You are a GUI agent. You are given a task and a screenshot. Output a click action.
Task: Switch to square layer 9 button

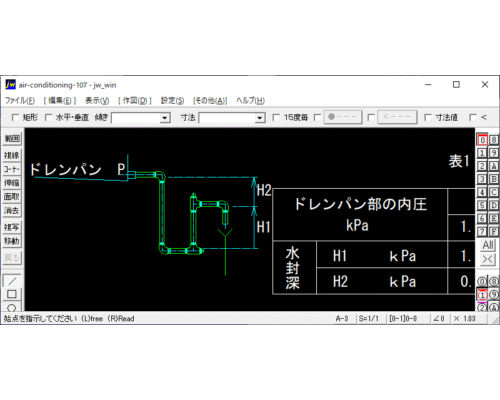[x=494, y=153]
